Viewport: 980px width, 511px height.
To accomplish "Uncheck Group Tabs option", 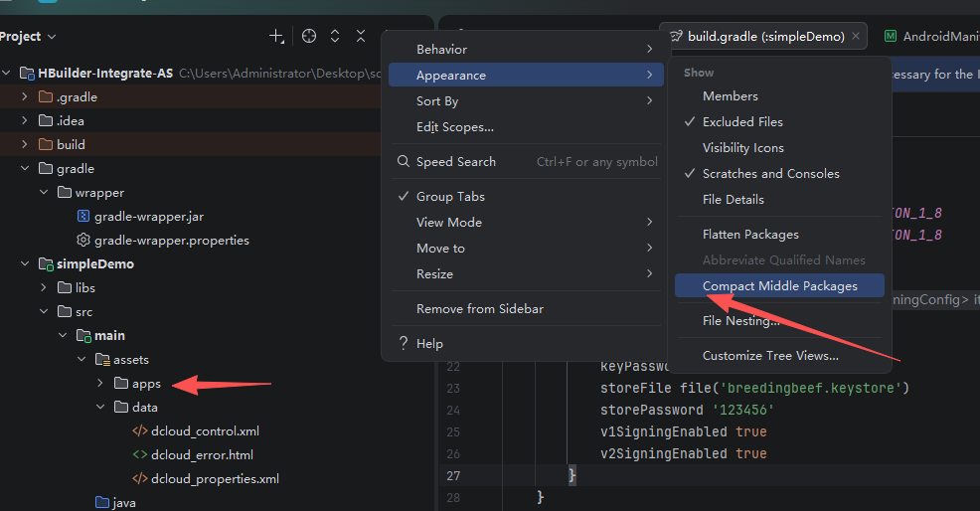I will tap(525, 197).
